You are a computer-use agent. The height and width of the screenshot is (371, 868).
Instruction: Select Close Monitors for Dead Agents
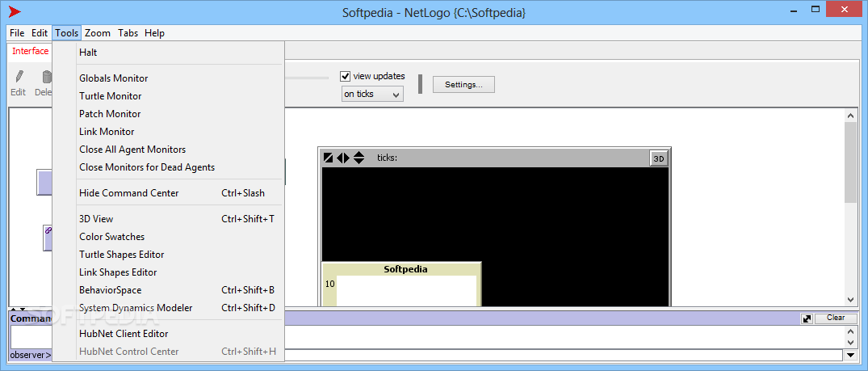click(168, 167)
